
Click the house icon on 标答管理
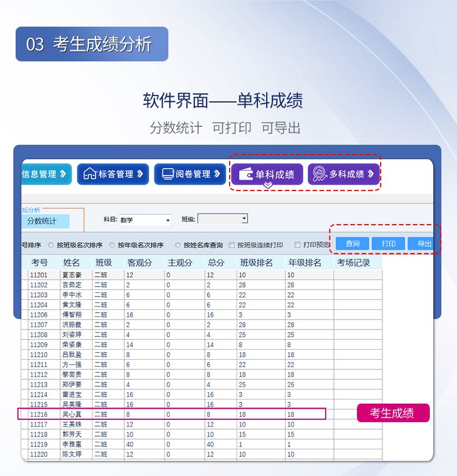(90, 174)
